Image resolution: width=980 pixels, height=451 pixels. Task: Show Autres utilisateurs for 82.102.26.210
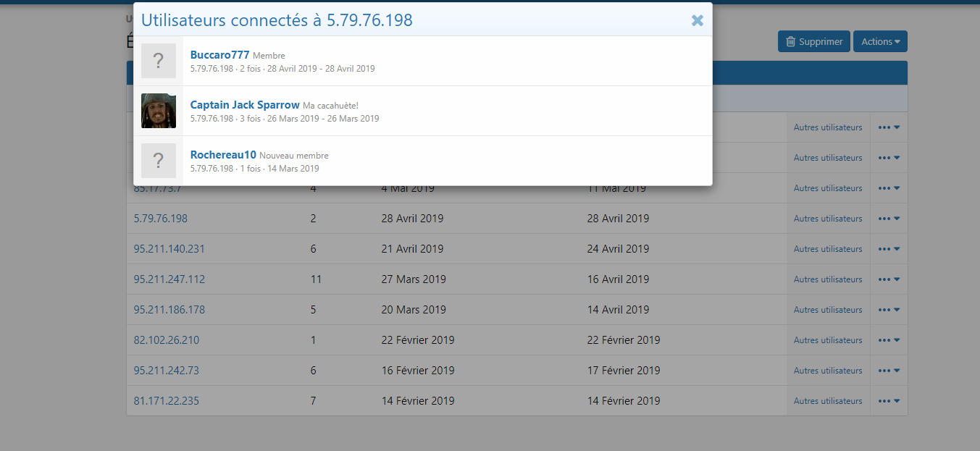tap(828, 340)
